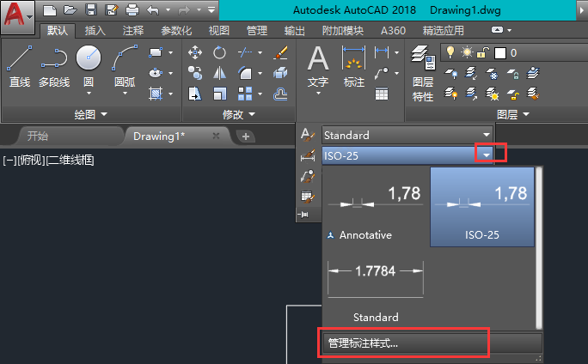Switch to the 插入 ribbon tab

pyautogui.click(x=95, y=30)
